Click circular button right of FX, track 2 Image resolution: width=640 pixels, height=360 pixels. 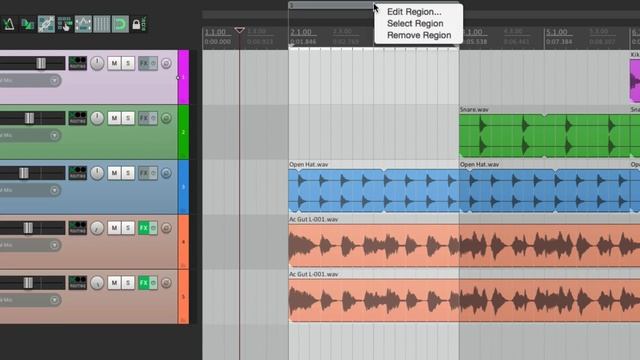[166, 118]
